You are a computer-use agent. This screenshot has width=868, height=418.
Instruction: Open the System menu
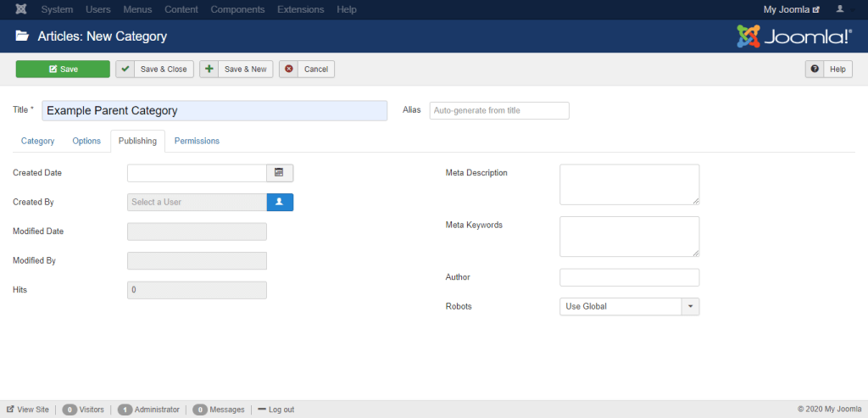(57, 9)
